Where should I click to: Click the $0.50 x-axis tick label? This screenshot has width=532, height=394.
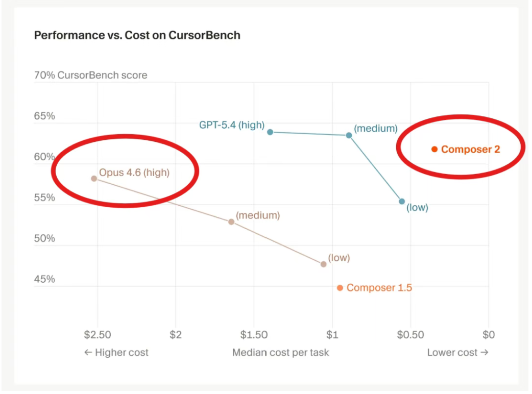point(410,335)
